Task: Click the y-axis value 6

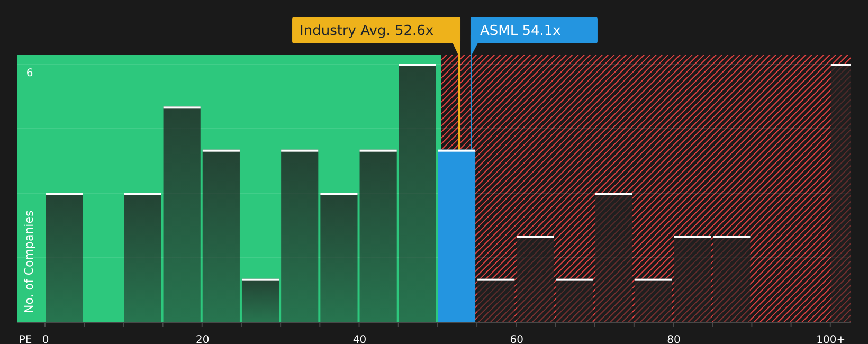Action: (30, 73)
